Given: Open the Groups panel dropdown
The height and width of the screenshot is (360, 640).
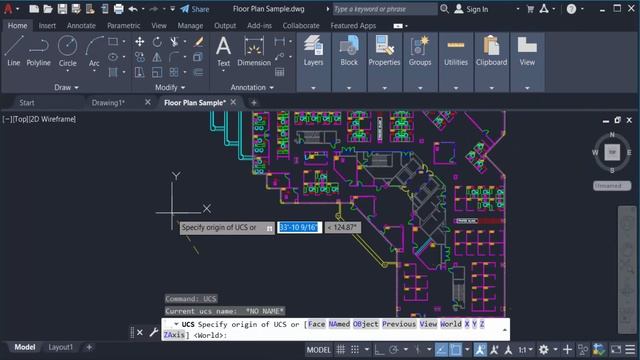Looking at the screenshot, I should tap(420, 88).
